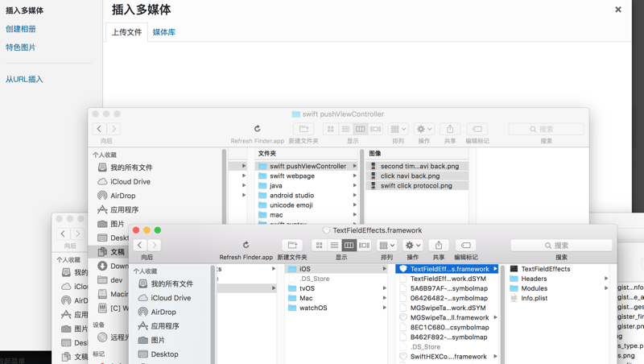Select the android studio folder
The height and width of the screenshot is (364, 644).
pyautogui.click(x=307, y=196)
